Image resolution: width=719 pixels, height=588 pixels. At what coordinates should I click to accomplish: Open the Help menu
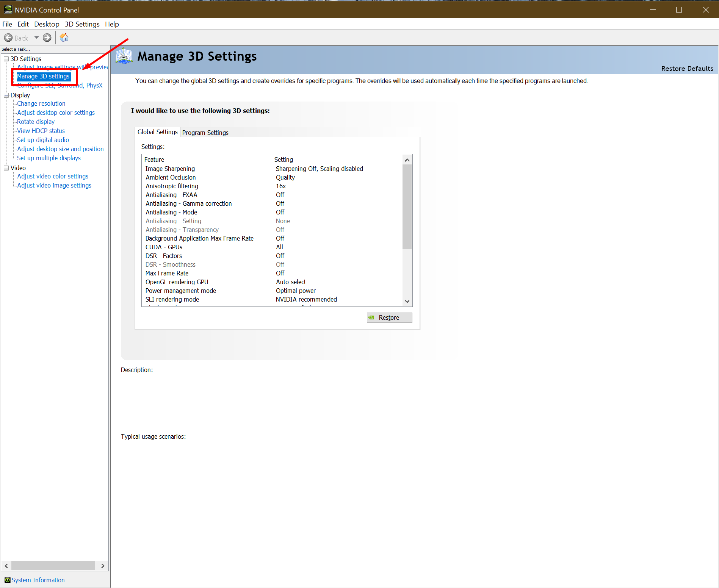click(x=112, y=24)
